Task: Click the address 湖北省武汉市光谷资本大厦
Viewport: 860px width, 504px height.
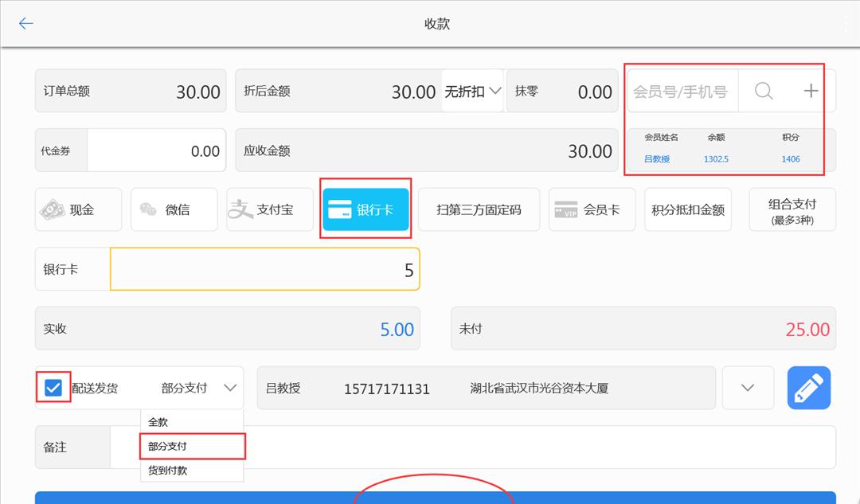Action: (x=539, y=389)
